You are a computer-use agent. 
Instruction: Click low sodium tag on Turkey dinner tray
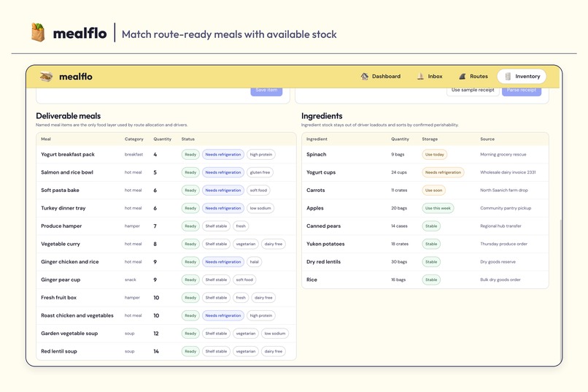(260, 208)
